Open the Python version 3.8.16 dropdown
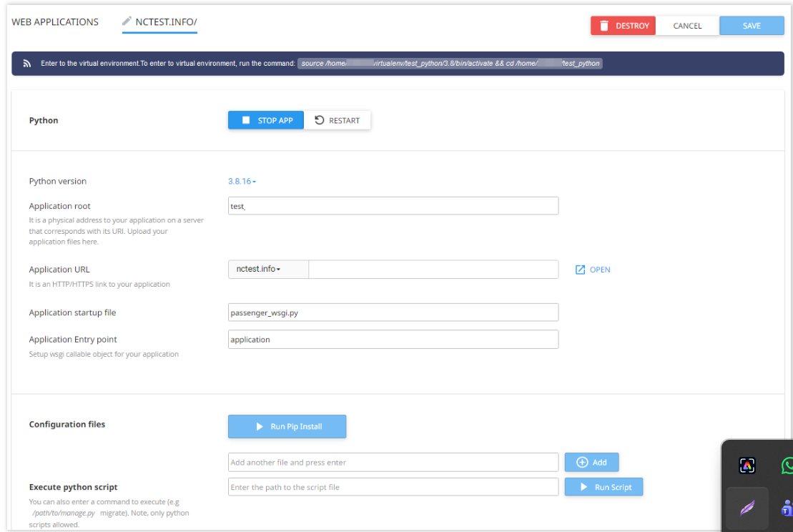 (x=242, y=181)
